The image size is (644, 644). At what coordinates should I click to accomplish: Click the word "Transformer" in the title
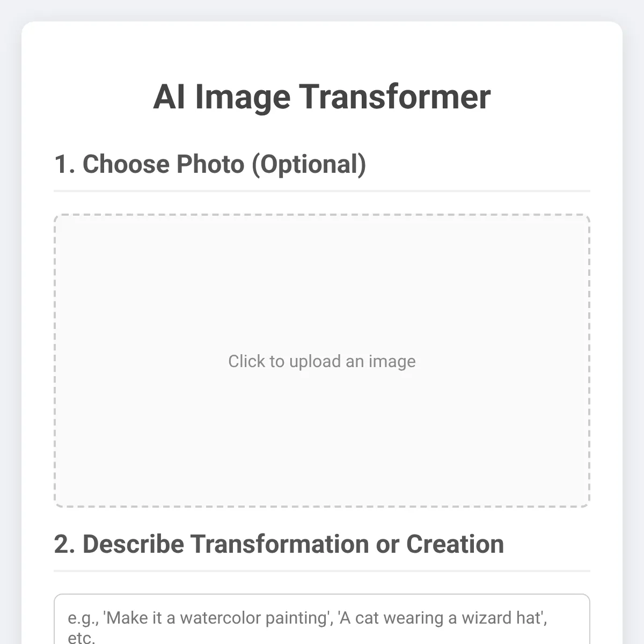pyautogui.click(x=394, y=97)
